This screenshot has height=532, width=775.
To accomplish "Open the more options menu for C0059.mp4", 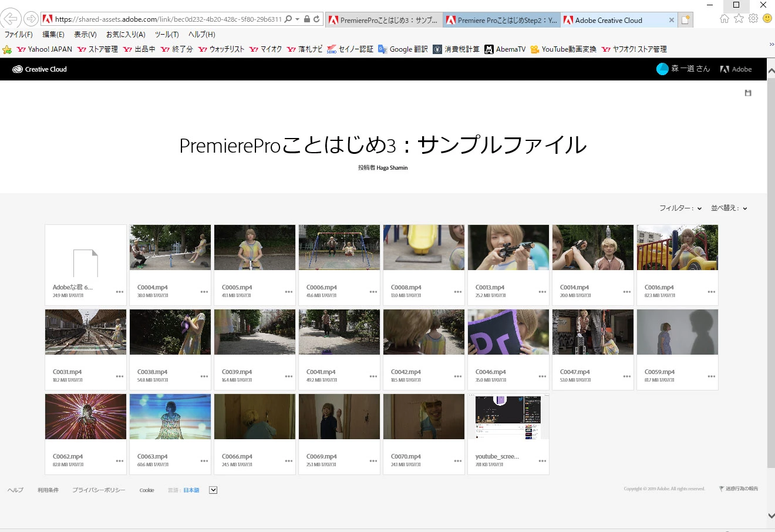I will pos(712,376).
